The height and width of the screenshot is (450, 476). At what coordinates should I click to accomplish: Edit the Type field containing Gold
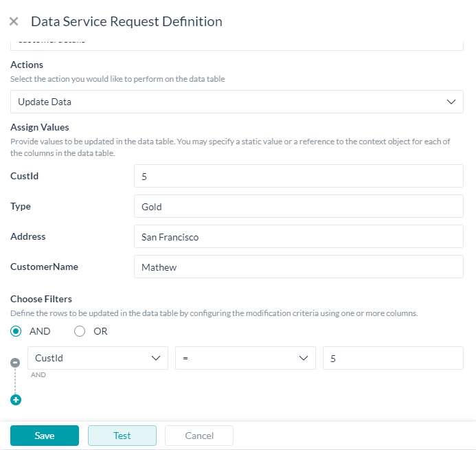299,206
